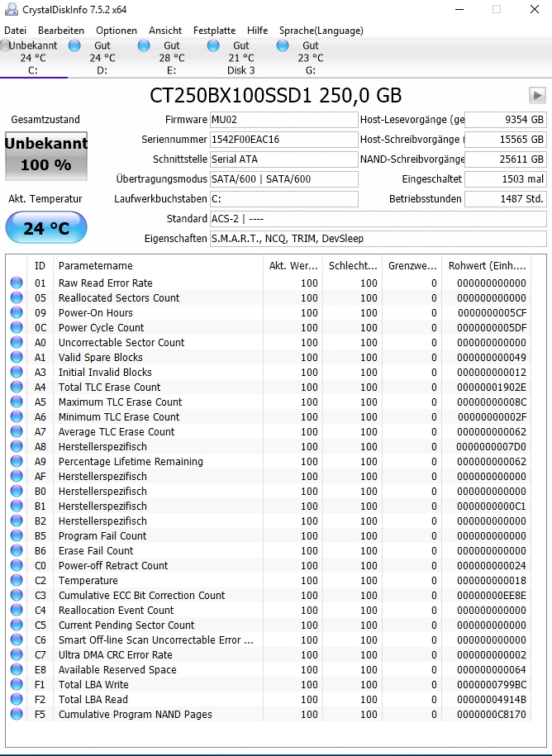Viewport: 552px width, 756px height.
Task: Click the Schnittstelle field Serial ATA
Action: click(x=284, y=159)
